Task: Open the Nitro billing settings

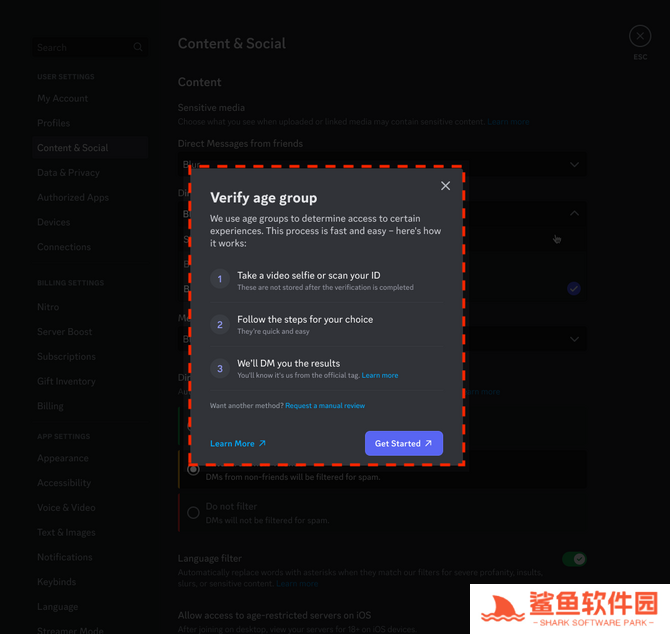Action: [48, 307]
